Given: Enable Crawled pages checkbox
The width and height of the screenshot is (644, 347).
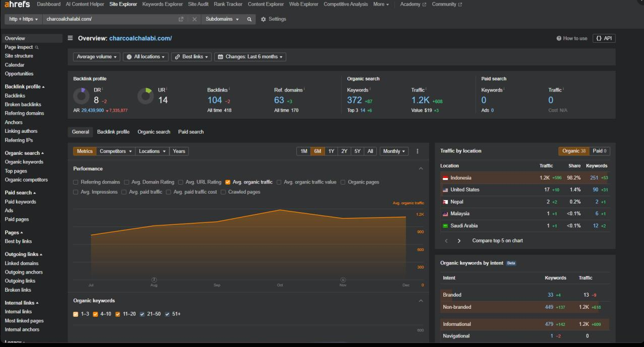Looking at the screenshot, I should [x=223, y=192].
